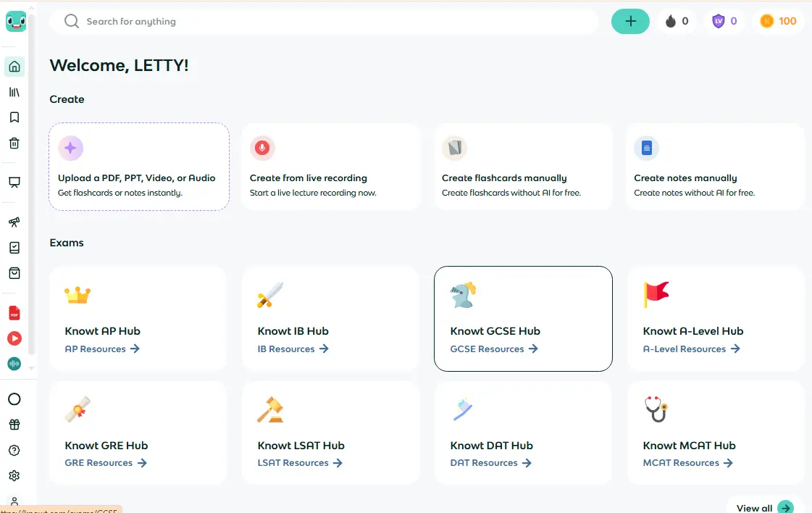Open the help question mark icon
This screenshot has width=812, height=513.
pos(14,450)
